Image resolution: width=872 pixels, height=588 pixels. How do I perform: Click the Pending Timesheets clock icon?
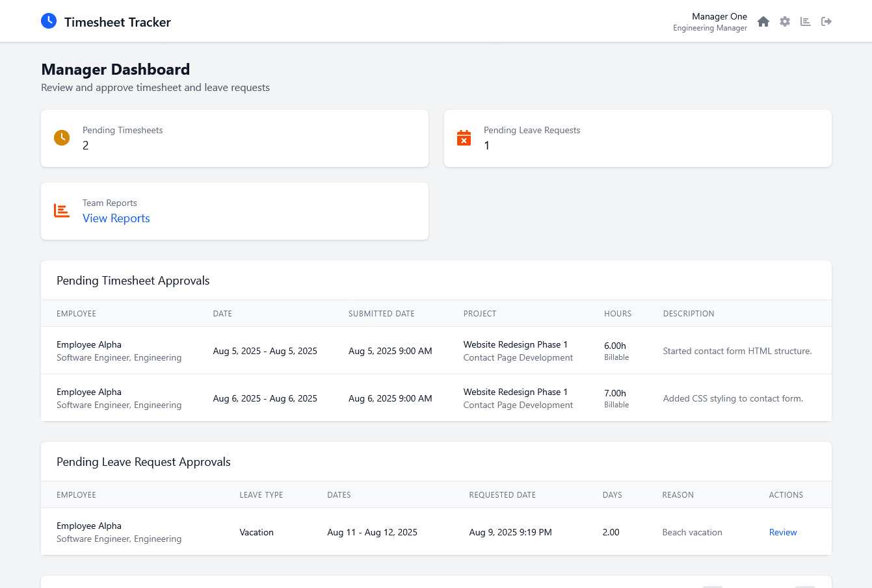[62, 138]
